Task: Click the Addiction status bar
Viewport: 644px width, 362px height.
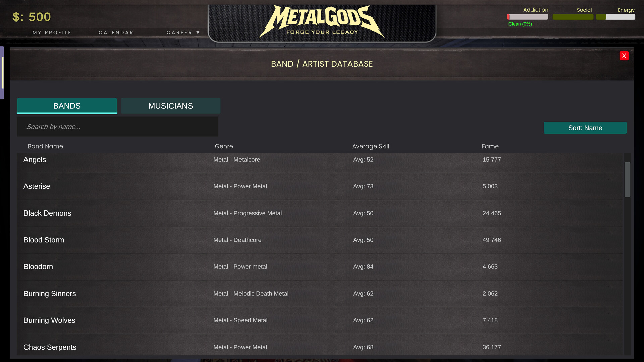Action: tap(527, 17)
